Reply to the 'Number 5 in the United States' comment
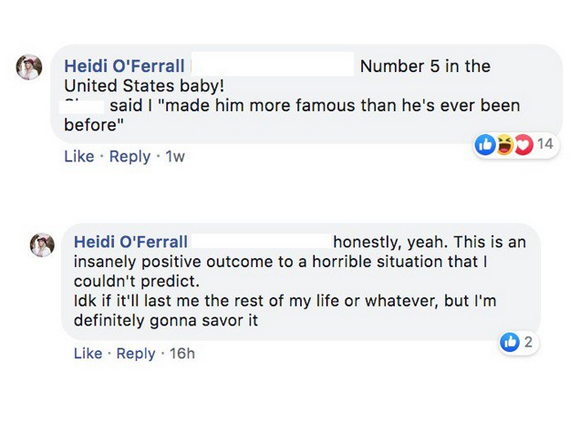This screenshot has height=424, width=580. [130, 157]
